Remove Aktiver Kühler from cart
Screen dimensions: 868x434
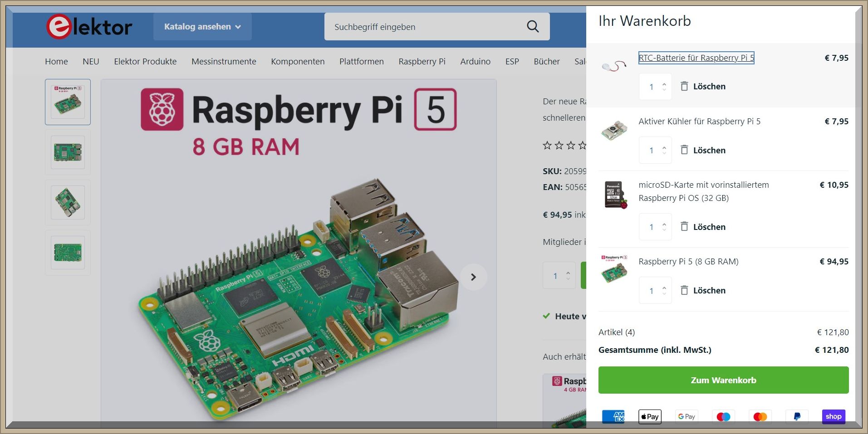coord(703,150)
